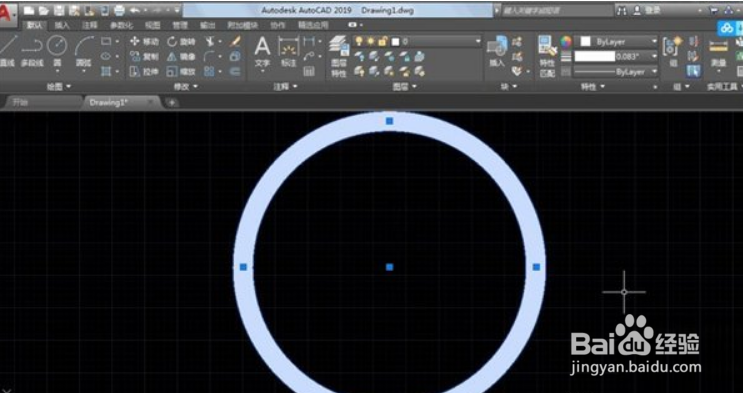
Task: Click the Sign In (登录) button
Action: click(647, 10)
